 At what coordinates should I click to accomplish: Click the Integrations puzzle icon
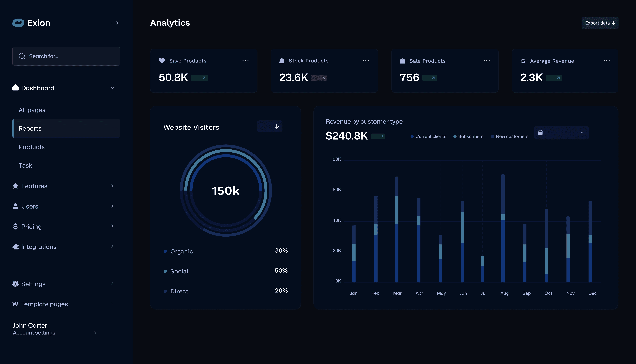(15, 246)
